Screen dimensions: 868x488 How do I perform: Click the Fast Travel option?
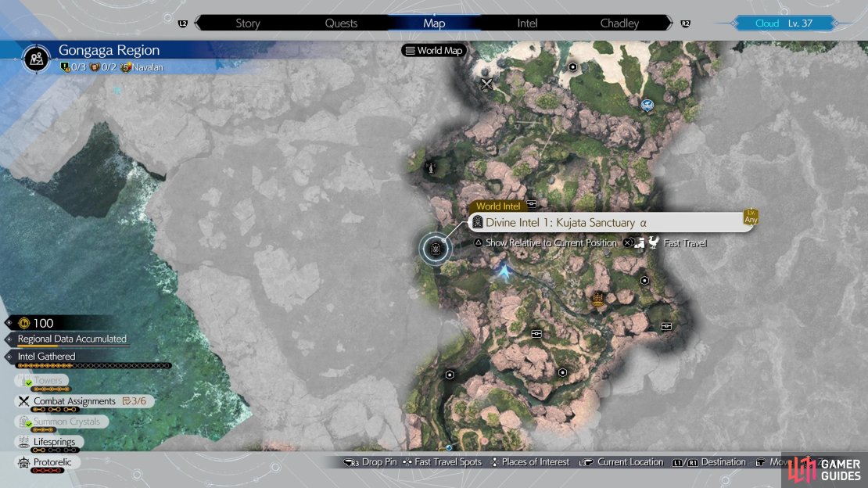click(x=685, y=242)
